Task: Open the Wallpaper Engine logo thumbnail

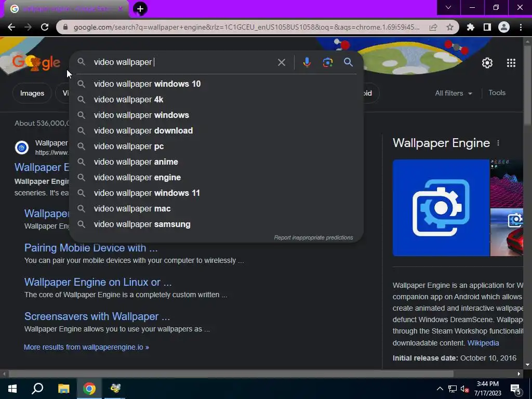Action: click(x=441, y=208)
